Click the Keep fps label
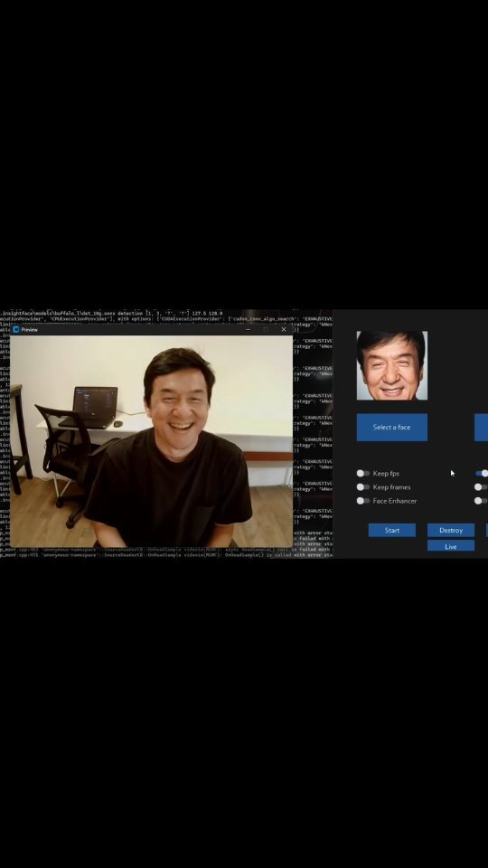 tap(386, 473)
